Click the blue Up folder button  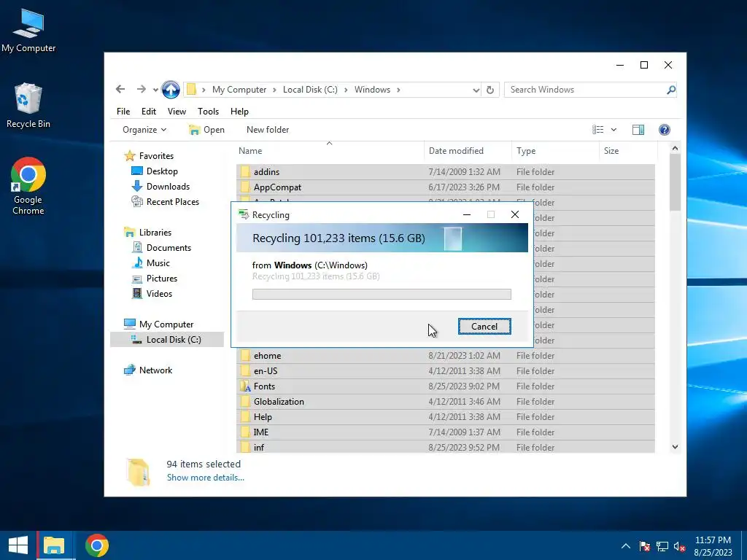pyautogui.click(x=171, y=90)
